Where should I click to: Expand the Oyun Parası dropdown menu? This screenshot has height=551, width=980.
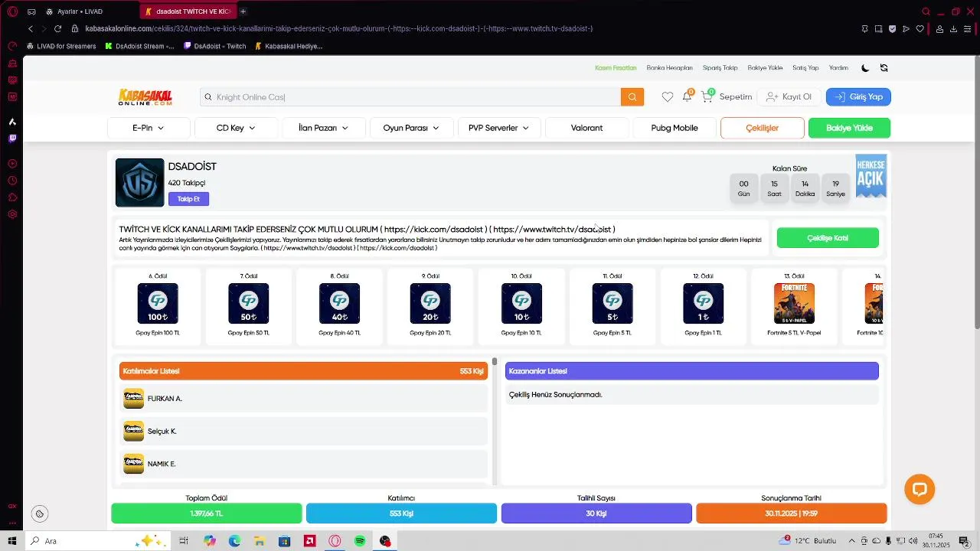tap(411, 128)
